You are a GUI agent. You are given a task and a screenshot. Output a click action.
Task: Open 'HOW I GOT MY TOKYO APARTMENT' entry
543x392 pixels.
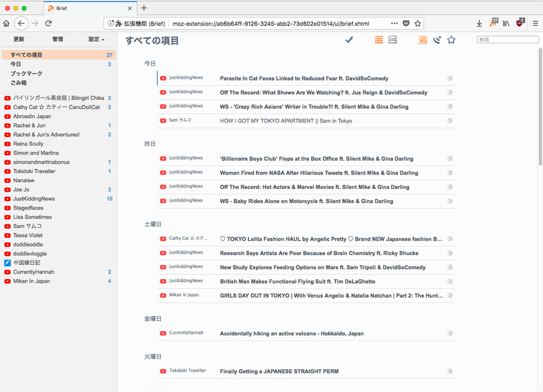coord(286,121)
